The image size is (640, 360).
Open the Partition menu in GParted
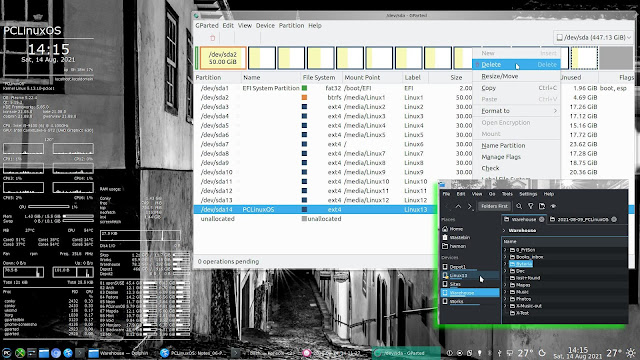coord(291,25)
